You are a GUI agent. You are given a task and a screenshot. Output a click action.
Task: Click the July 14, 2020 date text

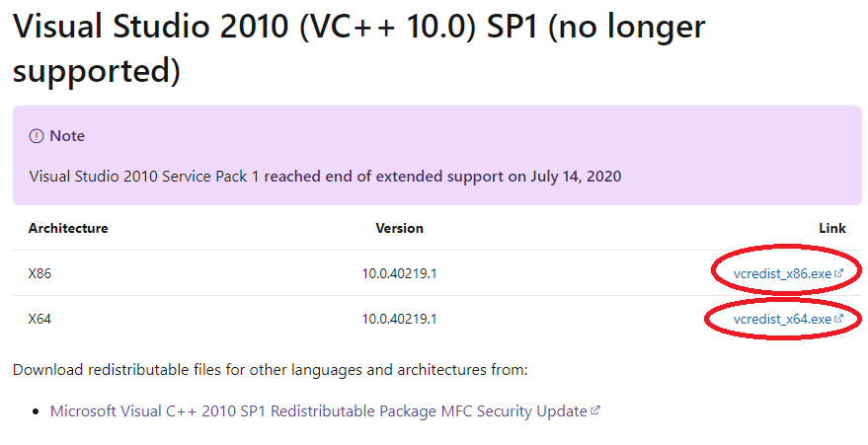pos(576,177)
